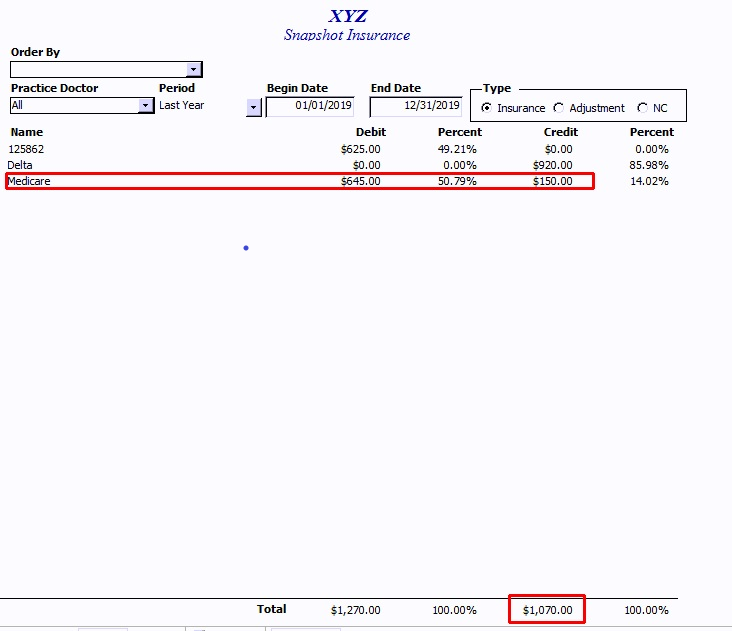Select the Medicare insurance row name

tap(29, 181)
